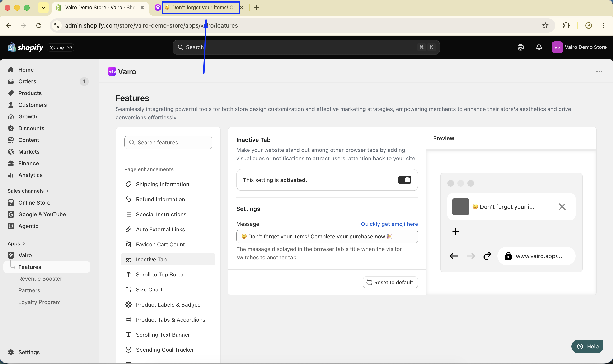Select Auto External Links feature
613x364 pixels.
click(168, 229)
